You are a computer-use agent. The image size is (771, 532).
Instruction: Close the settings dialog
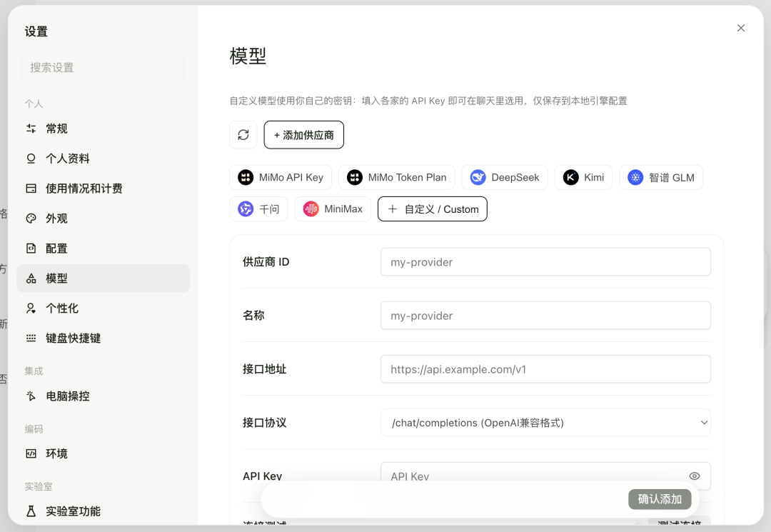[x=741, y=28]
